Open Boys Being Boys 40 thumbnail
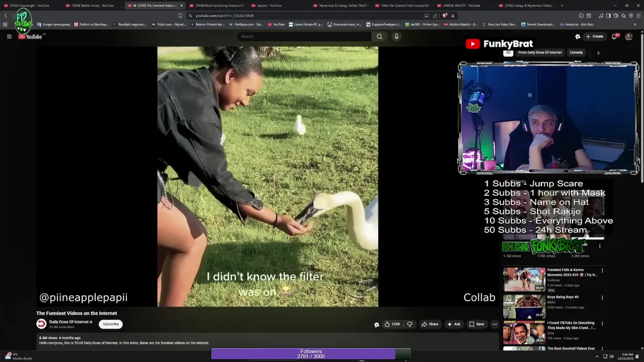The width and height of the screenshot is (644, 362). (524, 306)
